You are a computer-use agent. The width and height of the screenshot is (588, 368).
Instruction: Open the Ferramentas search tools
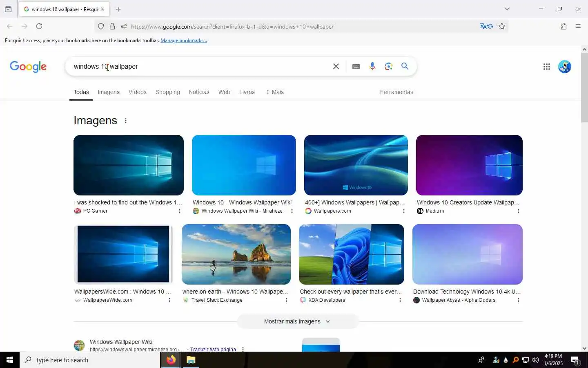coord(396,92)
